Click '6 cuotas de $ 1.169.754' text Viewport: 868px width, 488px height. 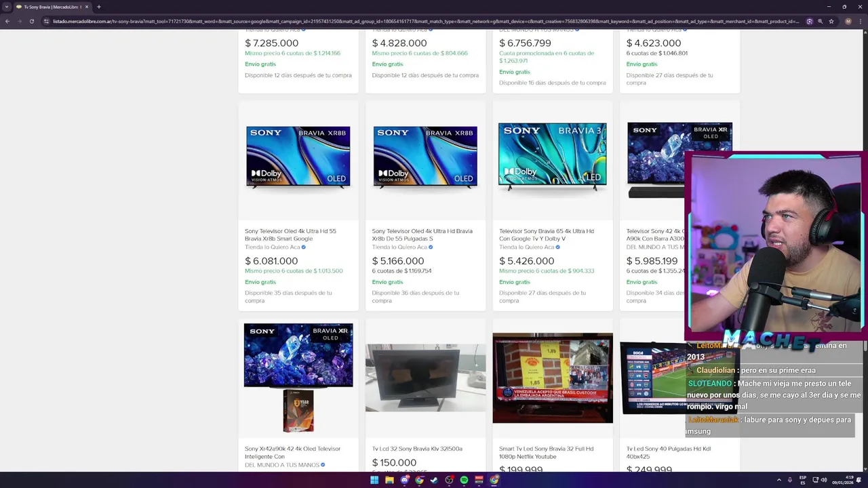point(401,271)
